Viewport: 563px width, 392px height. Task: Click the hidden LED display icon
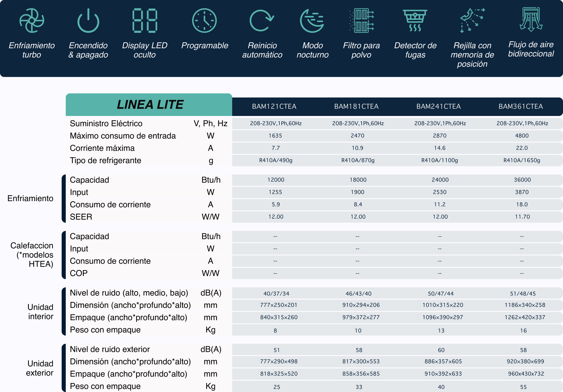click(145, 21)
